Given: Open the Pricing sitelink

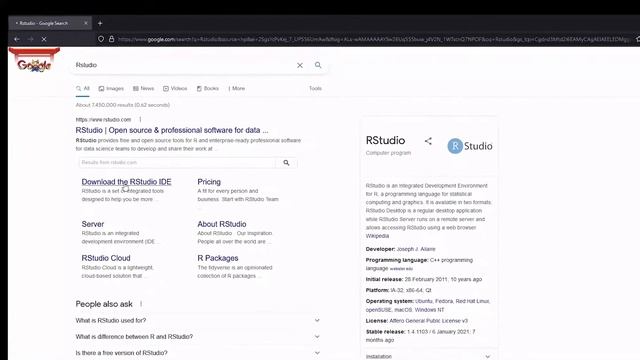Looking at the screenshot, I should coord(209,182).
